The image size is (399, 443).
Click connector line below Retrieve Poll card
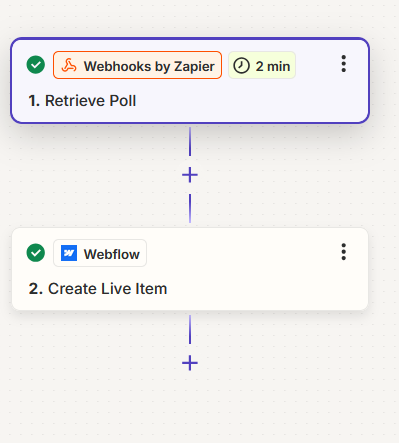tap(190, 141)
